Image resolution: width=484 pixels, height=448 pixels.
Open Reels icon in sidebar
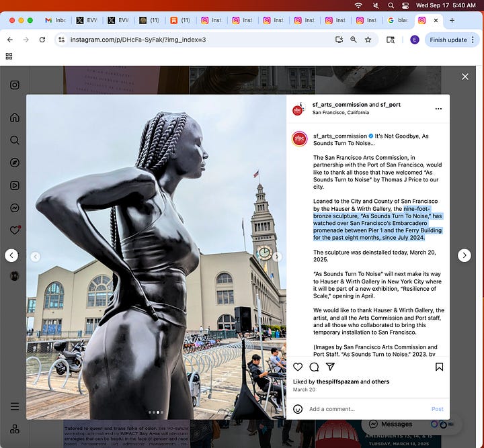tap(15, 185)
